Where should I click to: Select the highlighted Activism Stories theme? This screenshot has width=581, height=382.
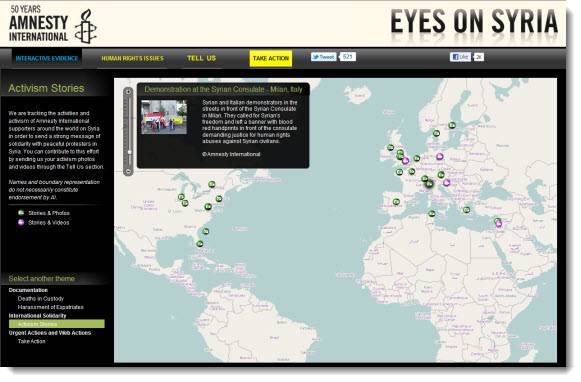pyautogui.click(x=57, y=324)
